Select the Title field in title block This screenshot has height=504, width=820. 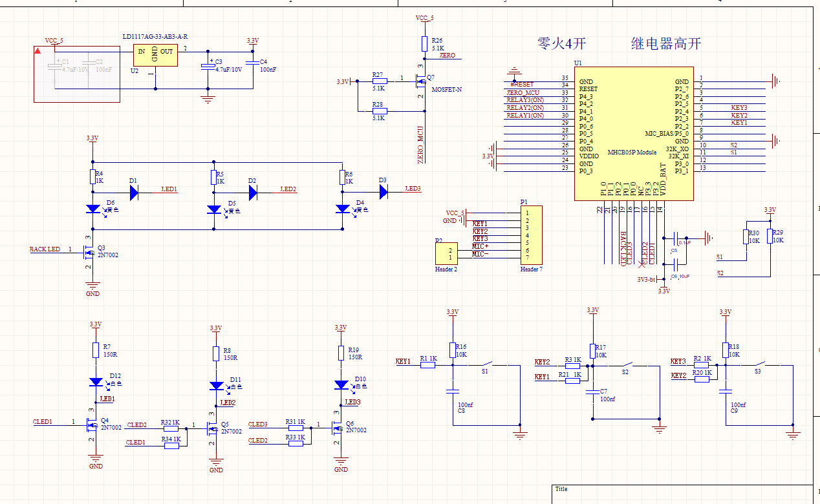(561, 489)
